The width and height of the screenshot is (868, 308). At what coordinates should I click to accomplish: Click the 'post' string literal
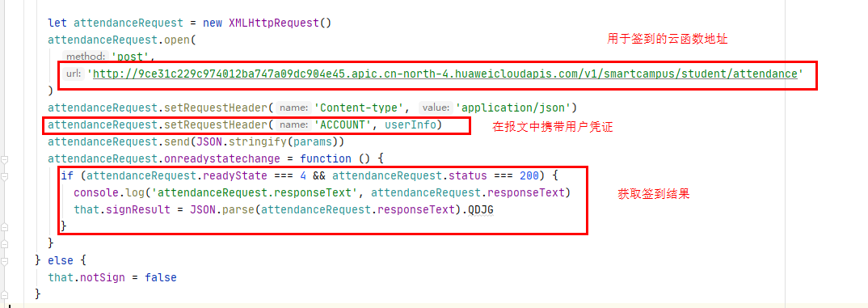(130, 57)
